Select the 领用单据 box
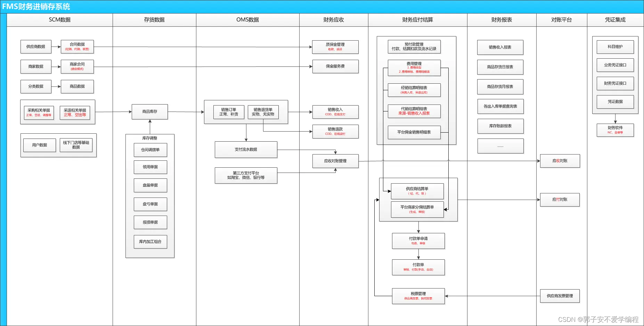644x326 pixels. point(150,167)
